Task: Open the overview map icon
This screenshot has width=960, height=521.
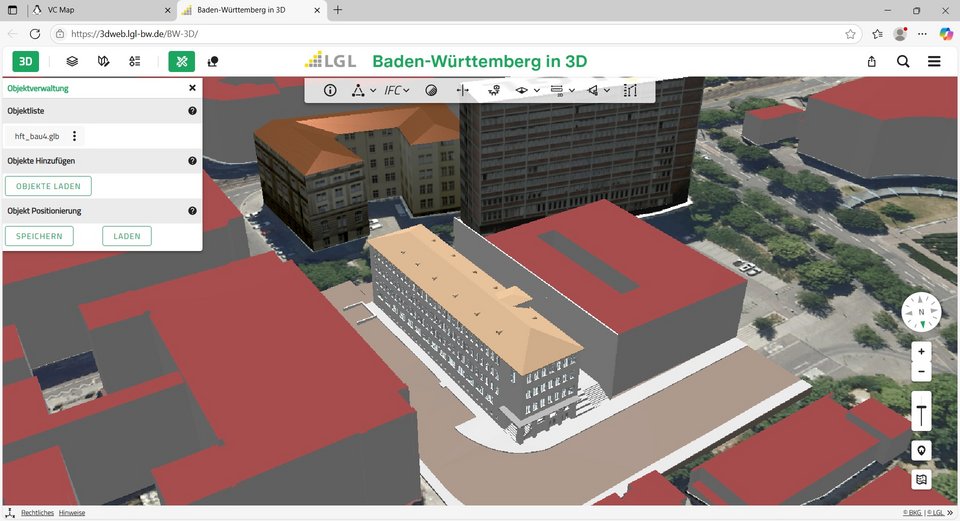Action: point(921,480)
